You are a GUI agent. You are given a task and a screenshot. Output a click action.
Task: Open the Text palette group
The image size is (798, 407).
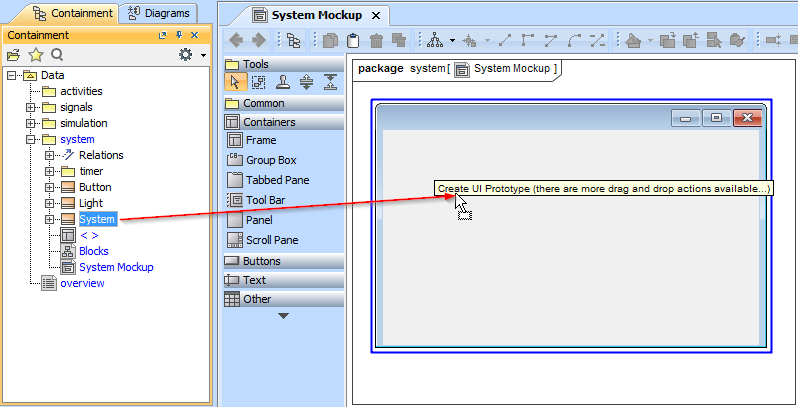[x=284, y=280]
